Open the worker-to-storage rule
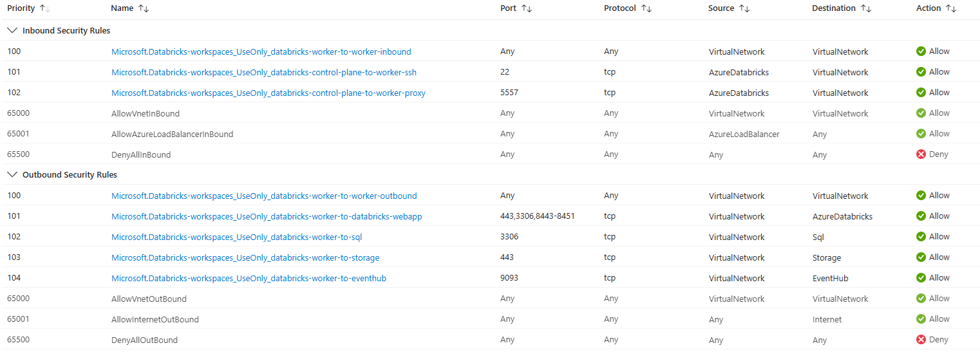980x352 pixels. [x=245, y=257]
